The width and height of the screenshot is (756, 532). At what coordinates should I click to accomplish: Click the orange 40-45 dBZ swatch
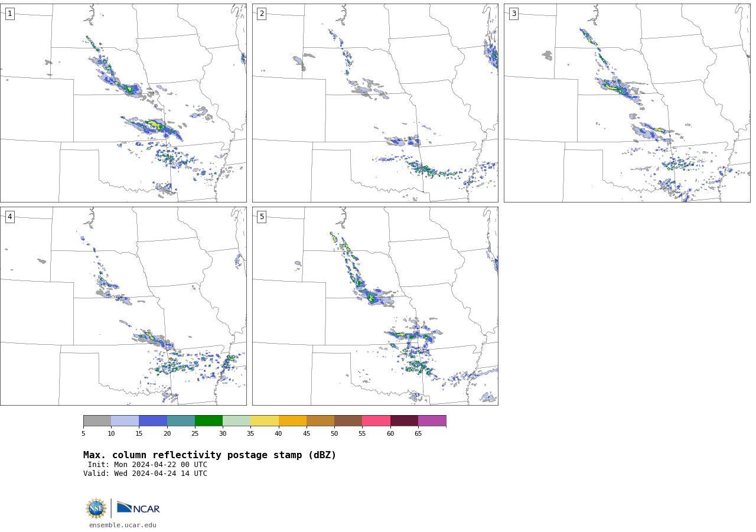[292, 421]
